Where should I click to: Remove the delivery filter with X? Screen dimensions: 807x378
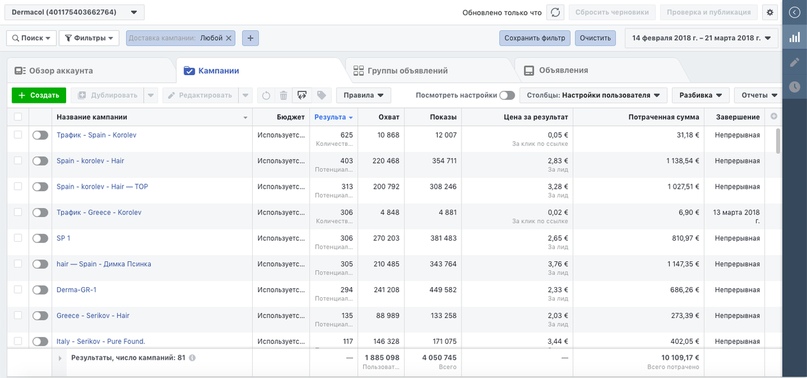(x=229, y=38)
